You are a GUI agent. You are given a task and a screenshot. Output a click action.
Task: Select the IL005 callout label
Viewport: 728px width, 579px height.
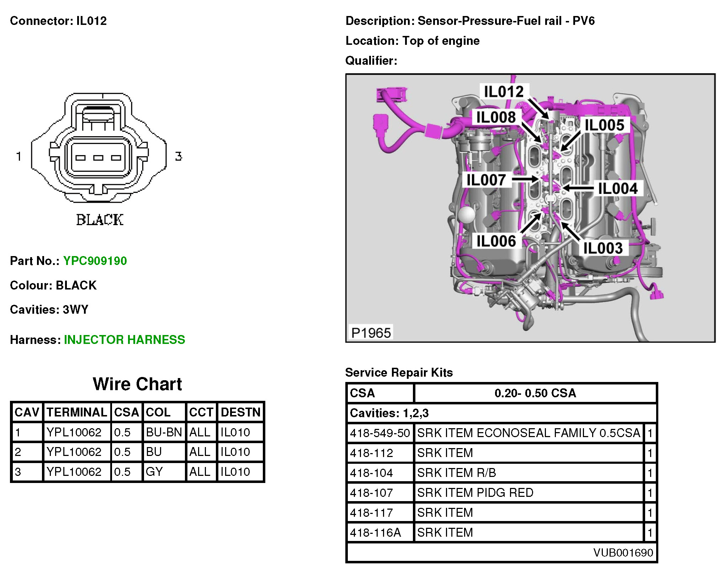(604, 125)
